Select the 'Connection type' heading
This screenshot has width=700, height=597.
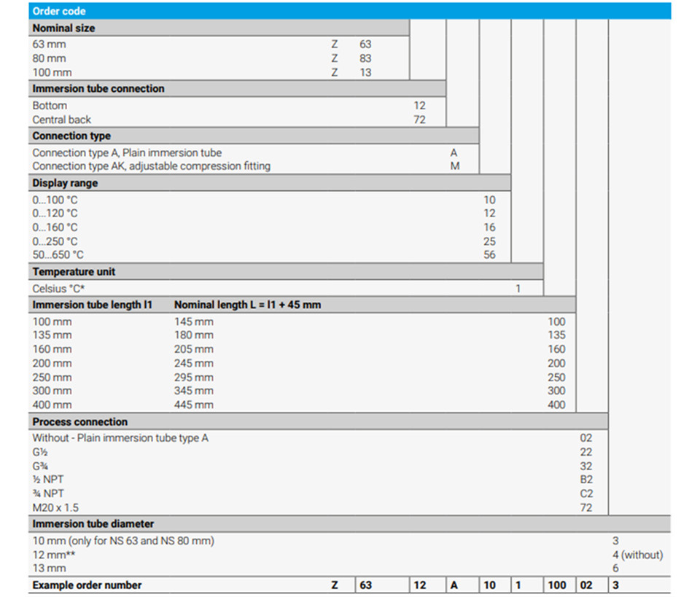(x=71, y=136)
